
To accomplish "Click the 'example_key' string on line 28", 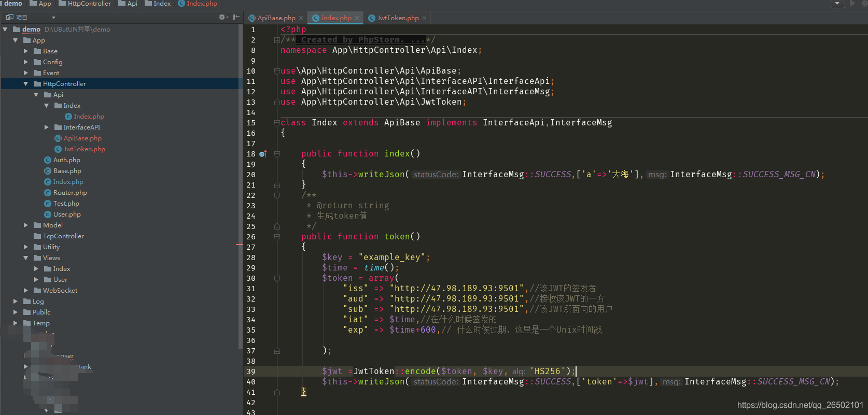I will [392, 257].
